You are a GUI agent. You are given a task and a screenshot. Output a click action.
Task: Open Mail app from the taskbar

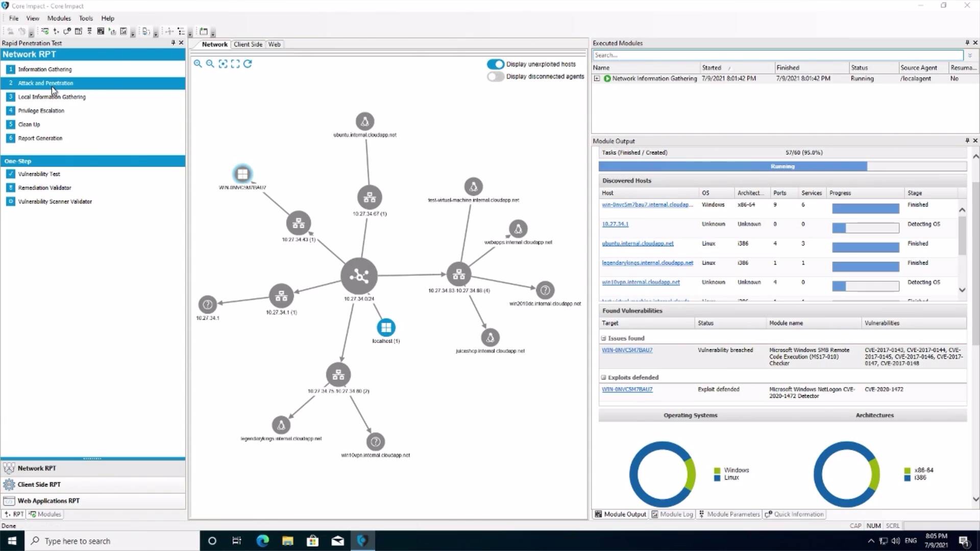(337, 541)
